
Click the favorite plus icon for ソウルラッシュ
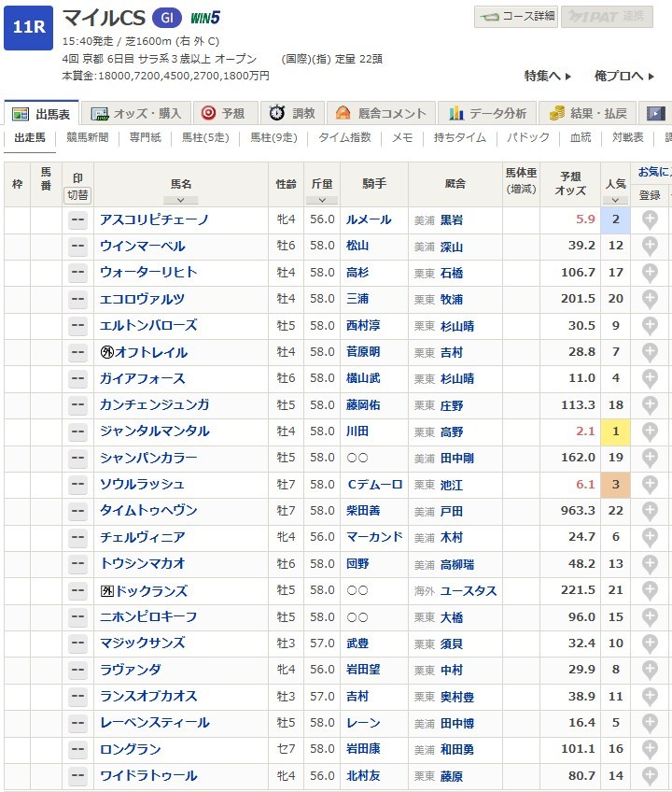(650, 485)
